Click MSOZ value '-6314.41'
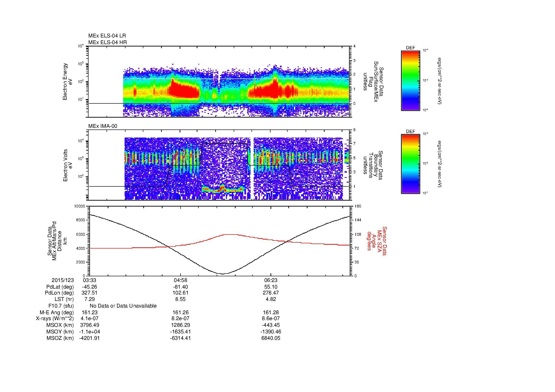This screenshot has width=555, height=392. (180, 338)
